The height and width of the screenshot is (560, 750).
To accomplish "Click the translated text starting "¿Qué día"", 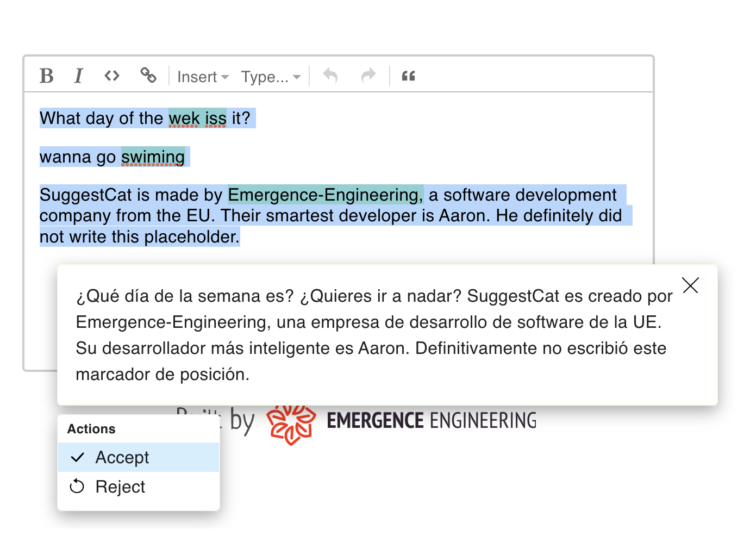I will (x=374, y=335).
